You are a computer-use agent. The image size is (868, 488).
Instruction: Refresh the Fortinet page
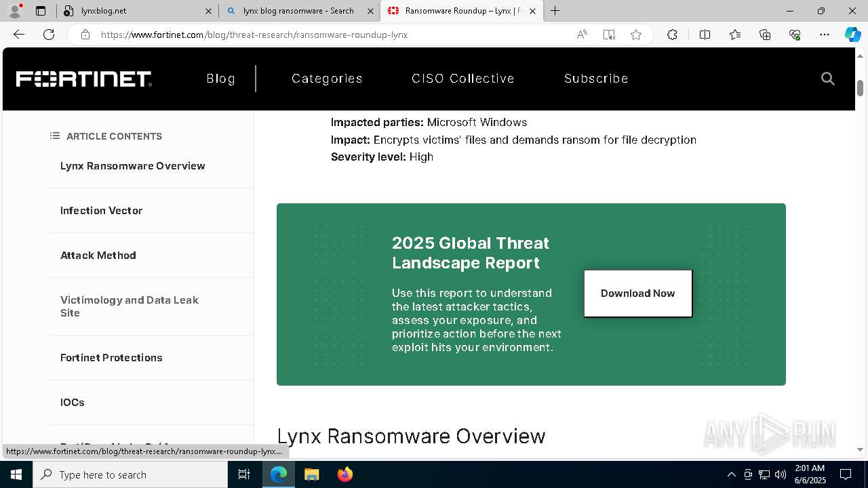[49, 35]
